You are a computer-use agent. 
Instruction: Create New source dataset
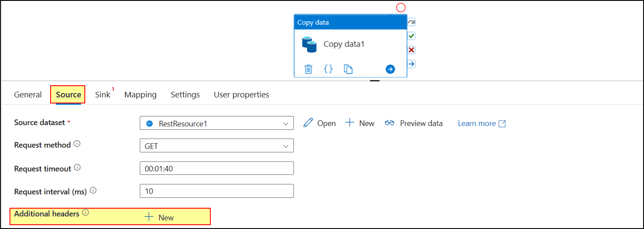tap(360, 123)
